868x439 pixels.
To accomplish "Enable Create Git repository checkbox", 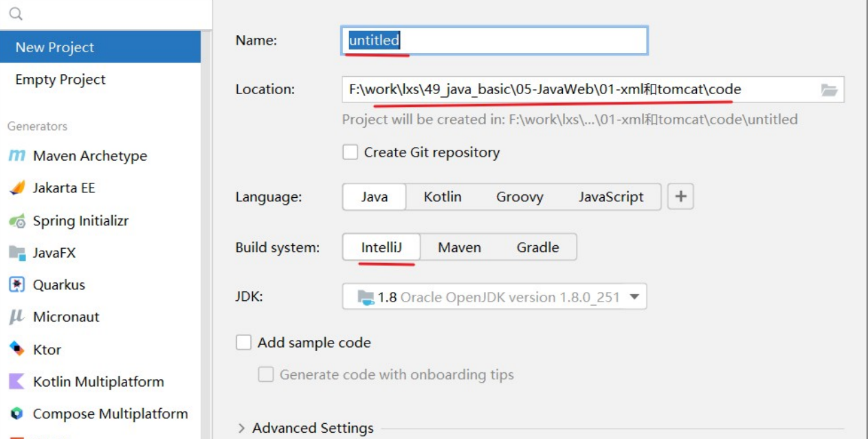I will point(350,153).
